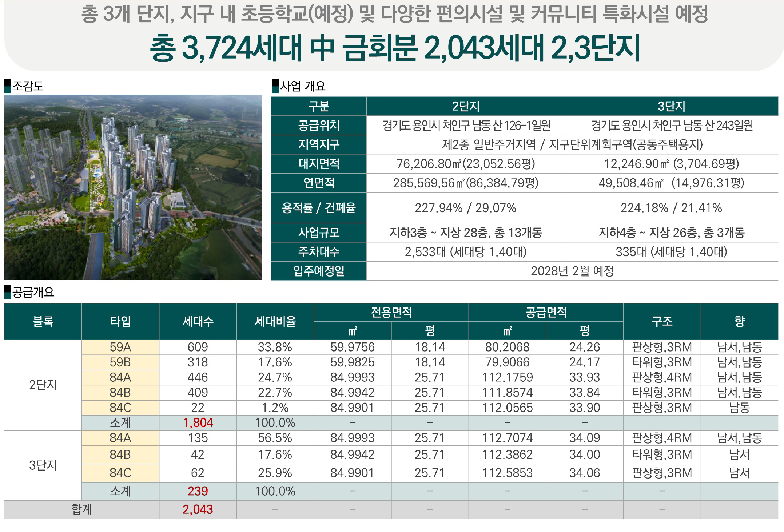
Task: Click the 3단지 subtotal '239'
Action: (198, 491)
